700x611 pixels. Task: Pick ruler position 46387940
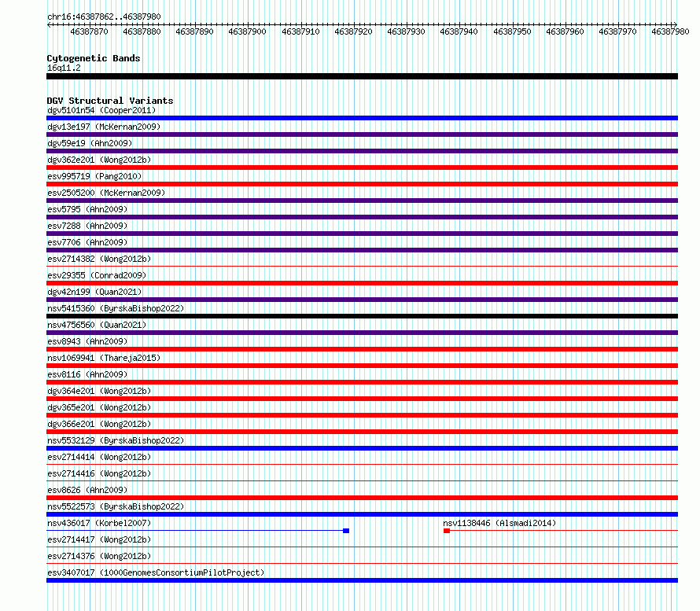click(x=459, y=31)
